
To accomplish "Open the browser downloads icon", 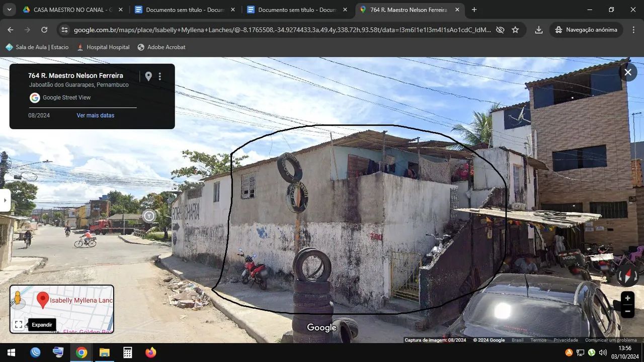I will [538, 30].
